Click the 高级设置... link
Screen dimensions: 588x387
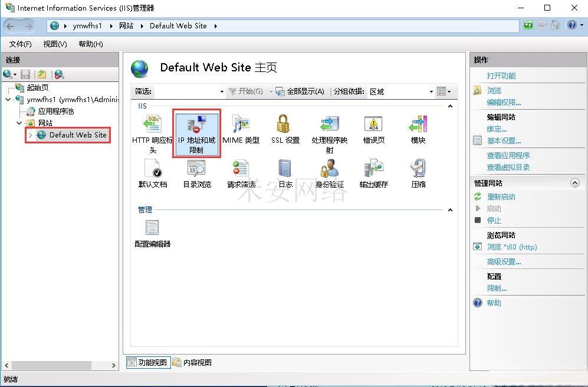(x=504, y=262)
